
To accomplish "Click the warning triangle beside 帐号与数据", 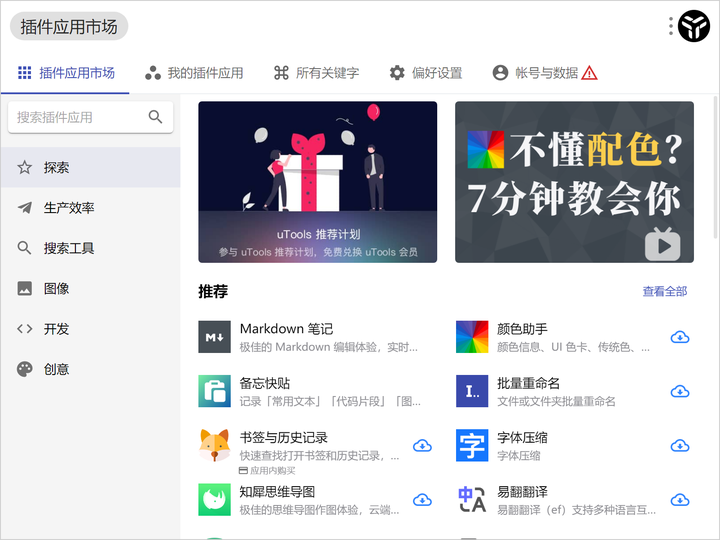I will pyautogui.click(x=590, y=73).
